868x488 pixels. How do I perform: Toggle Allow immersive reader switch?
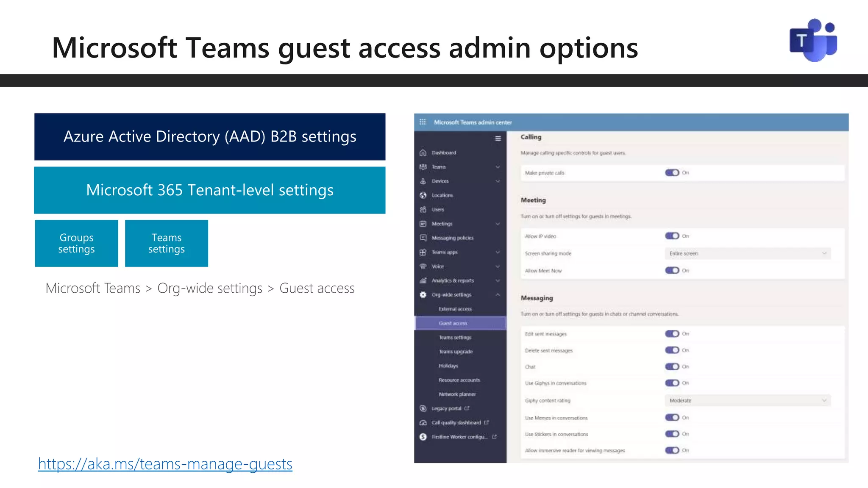click(672, 450)
